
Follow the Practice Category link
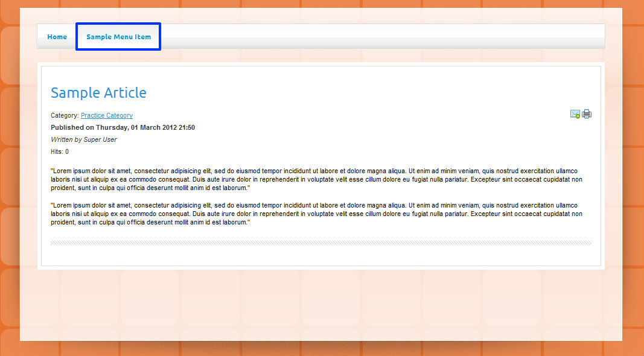coord(107,115)
